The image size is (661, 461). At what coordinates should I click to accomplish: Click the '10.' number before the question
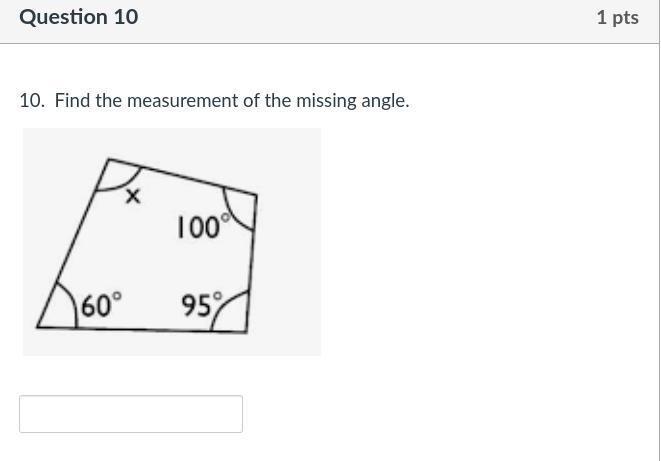coord(32,101)
